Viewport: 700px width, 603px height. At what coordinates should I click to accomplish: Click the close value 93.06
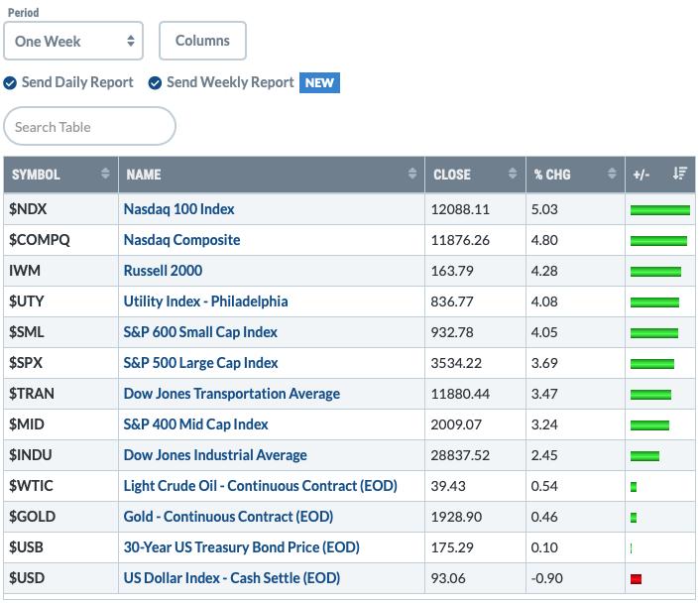[448, 579]
